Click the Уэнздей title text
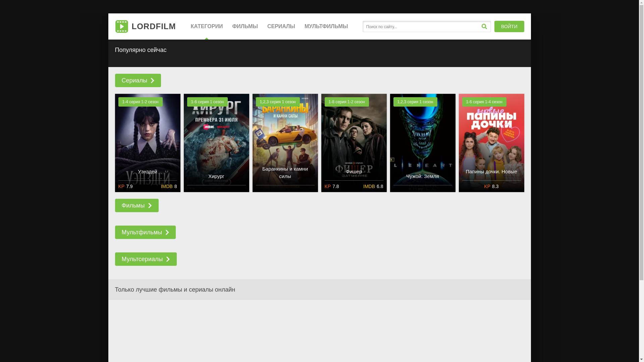Image resolution: width=644 pixels, height=362 pixels. pos(147,172)
